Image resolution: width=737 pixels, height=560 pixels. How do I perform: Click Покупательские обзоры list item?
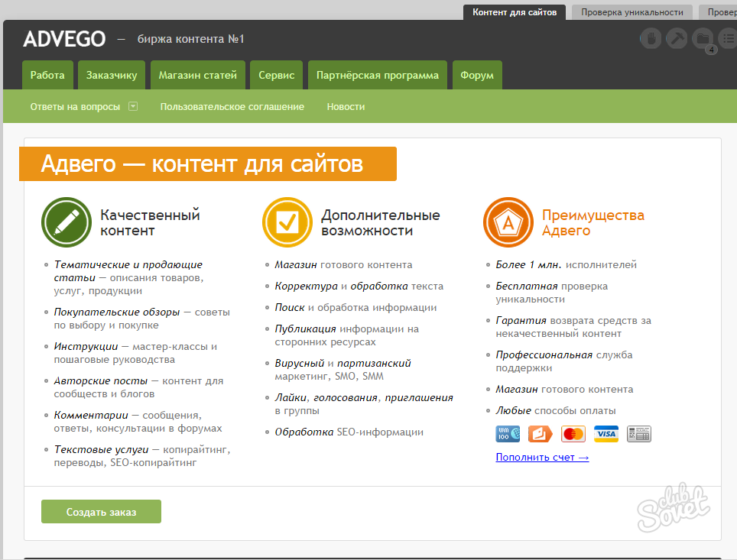tap(141, 319)
